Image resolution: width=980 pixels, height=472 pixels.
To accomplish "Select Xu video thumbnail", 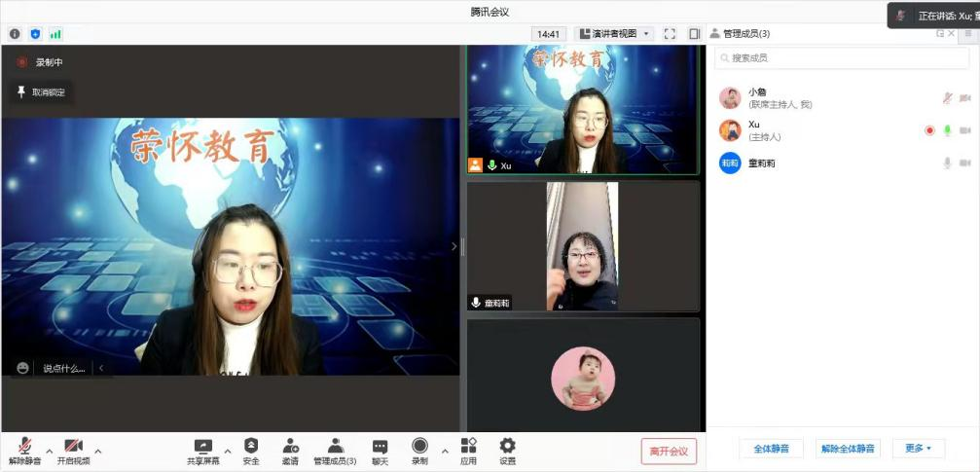I will pos(583,110).
